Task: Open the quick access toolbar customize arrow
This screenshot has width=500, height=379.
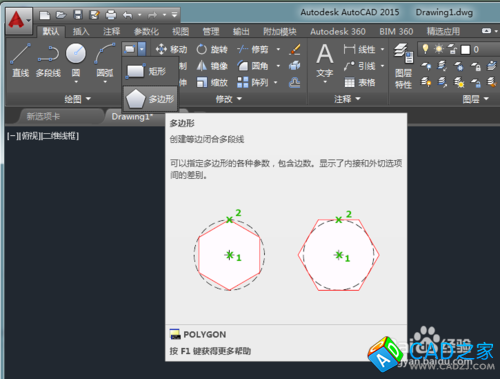Action: [174, 15]
